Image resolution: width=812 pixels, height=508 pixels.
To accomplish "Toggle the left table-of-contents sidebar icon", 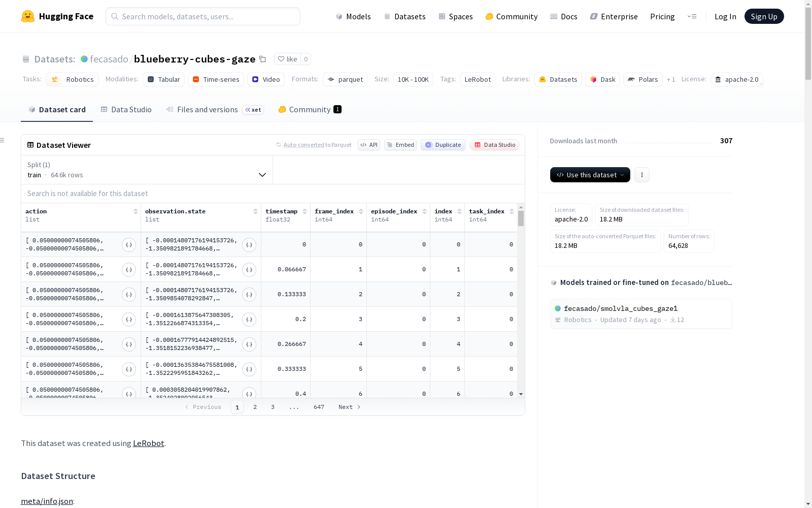I will point(3,140).
